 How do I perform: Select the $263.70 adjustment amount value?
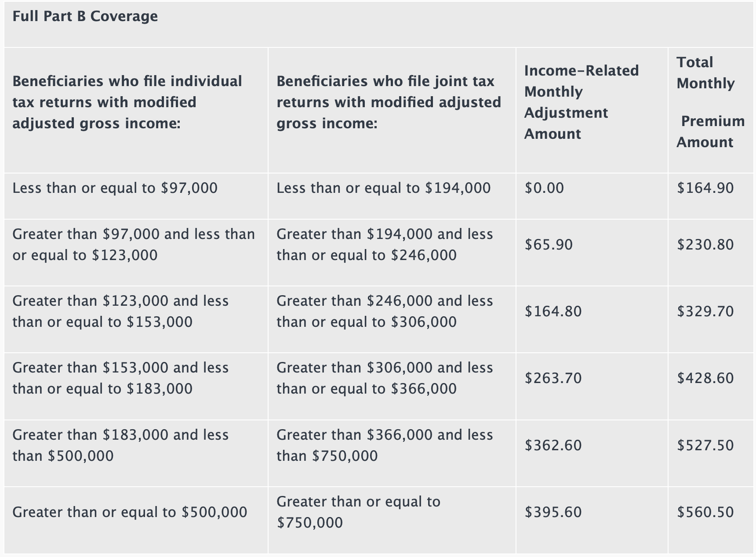click(x=553, y=378)
